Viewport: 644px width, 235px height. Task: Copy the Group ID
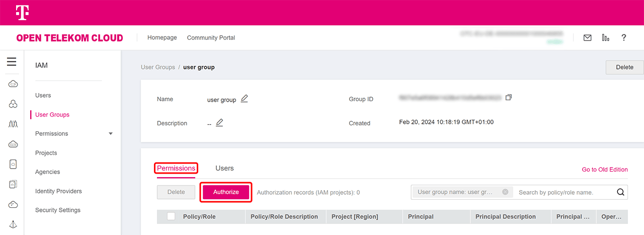point(508,97)
